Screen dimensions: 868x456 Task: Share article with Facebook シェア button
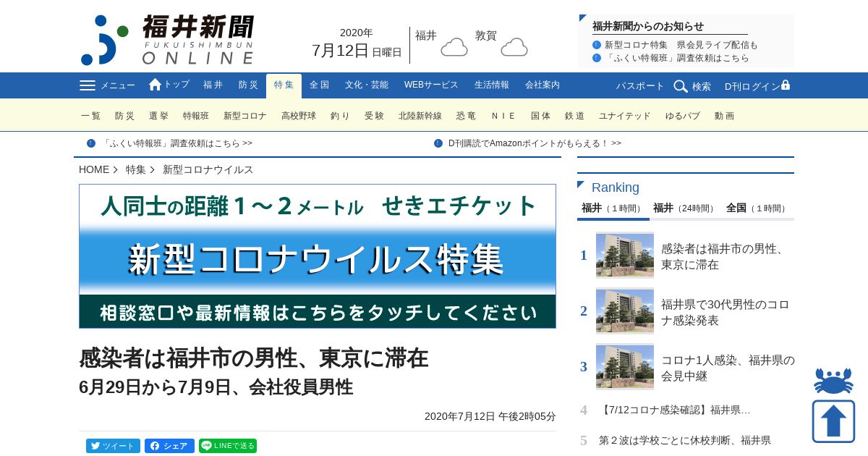[x=169, y=446]
